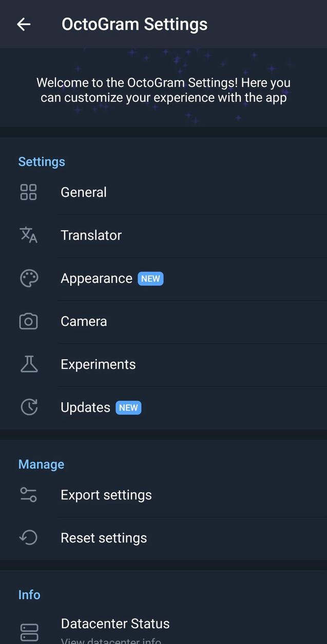
Task: Select the General grid icon
Action: 29,192
